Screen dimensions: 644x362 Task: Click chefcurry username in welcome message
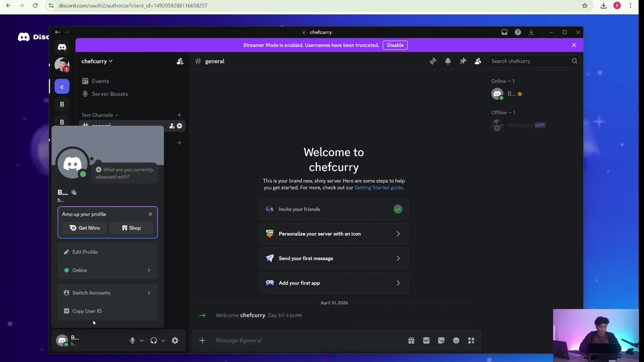click(253, 315)
